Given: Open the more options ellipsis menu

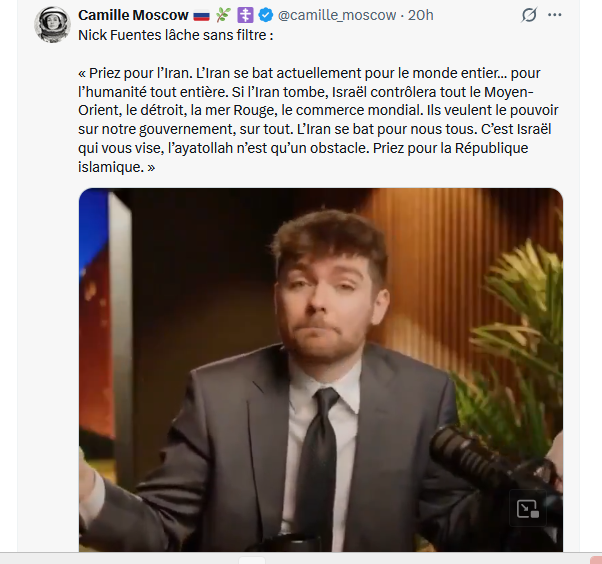Looking at the screenshot, I should coord(555,16).
